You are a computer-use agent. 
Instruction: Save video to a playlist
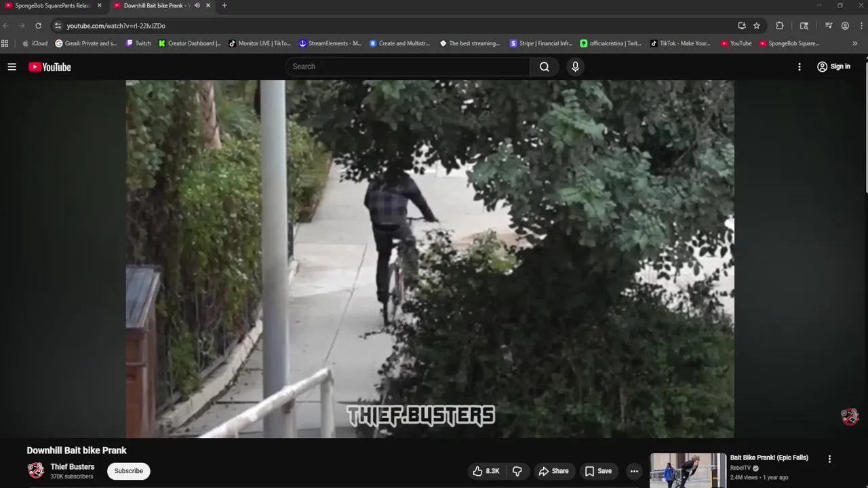point(598,471)
